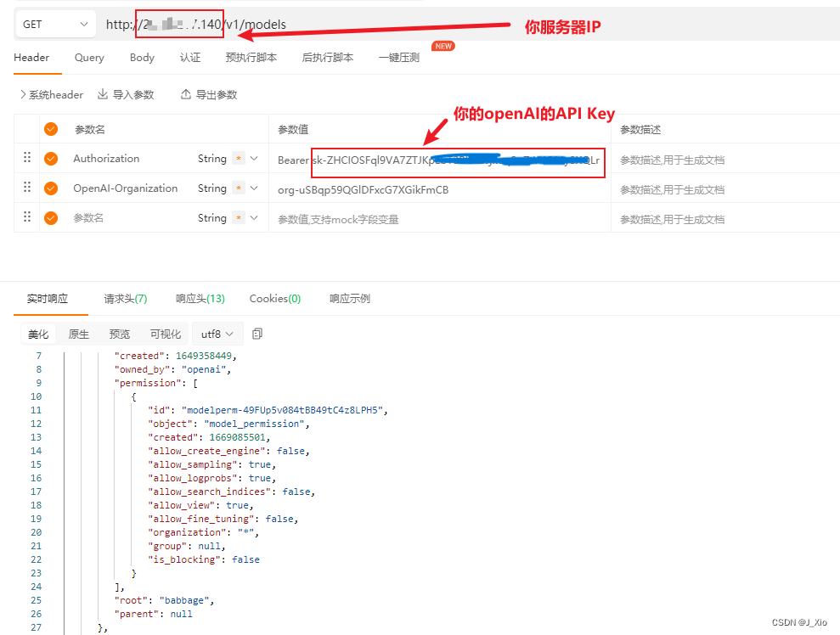The width and height of the screenshot is (840, 635).
Task: Click the "allow_fine_tuning": false line
Action: tap(223, 519)
